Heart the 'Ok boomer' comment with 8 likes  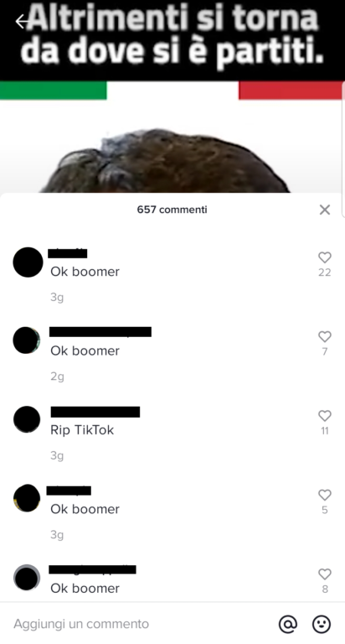[x=325, y=574]
